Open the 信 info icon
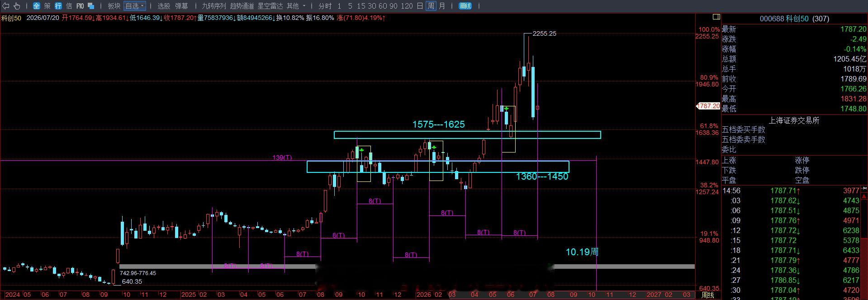This screenshot has width=868, height=300. pyautogui.click(x=69, y=6)
